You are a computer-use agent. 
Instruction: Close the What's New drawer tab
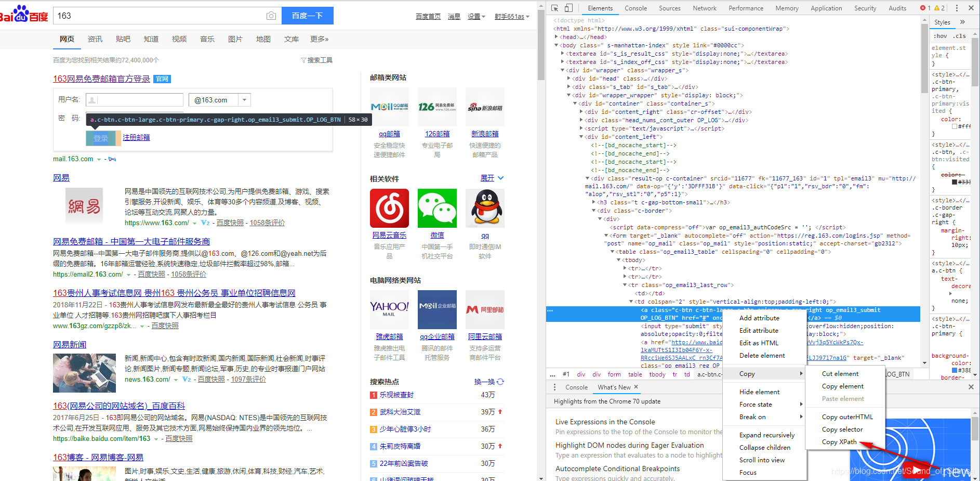(636, 387)
